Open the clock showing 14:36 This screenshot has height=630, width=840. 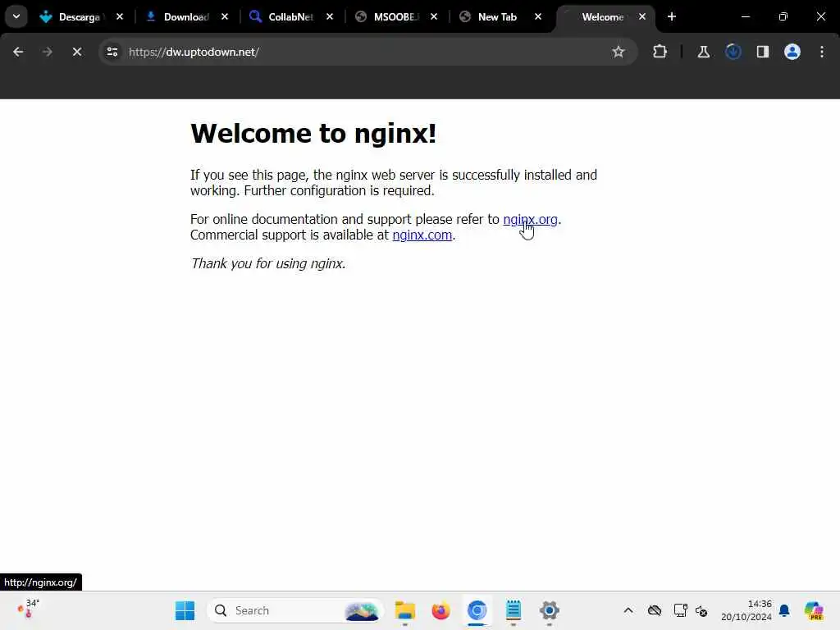(746, 610)
